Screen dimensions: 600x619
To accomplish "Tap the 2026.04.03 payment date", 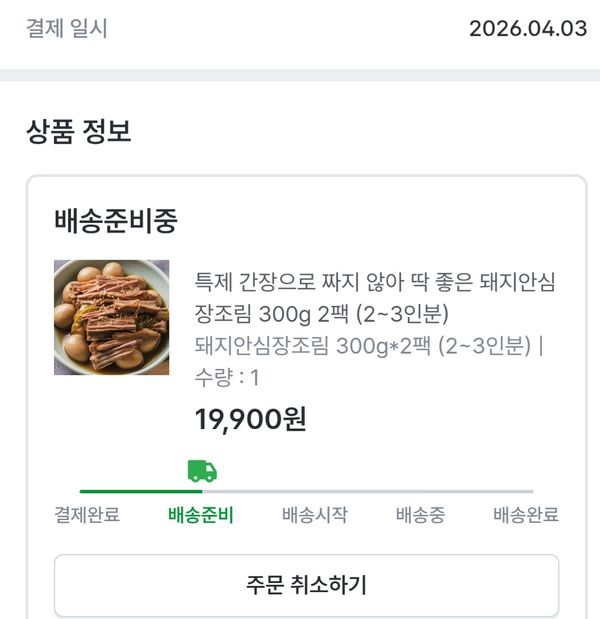I will [527, 28].
